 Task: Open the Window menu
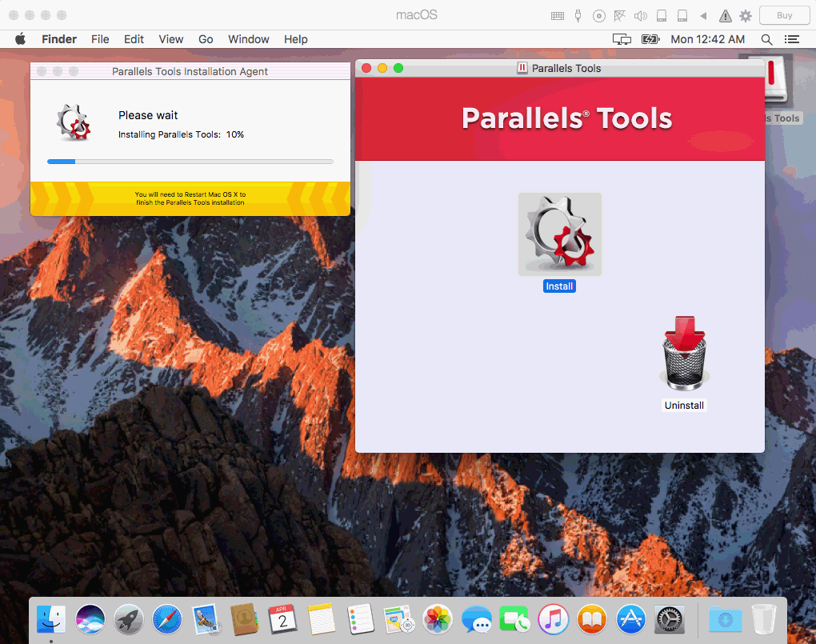pyautogui.click(x=248, y=39)
